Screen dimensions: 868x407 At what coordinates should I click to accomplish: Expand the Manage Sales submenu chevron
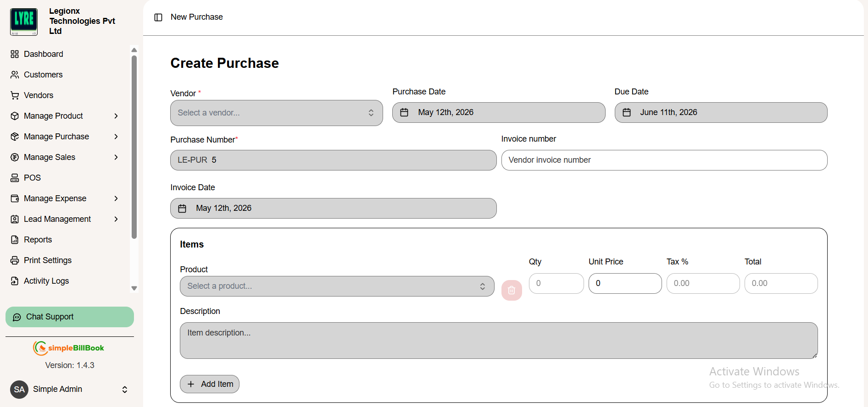click(x=116, y=157)
